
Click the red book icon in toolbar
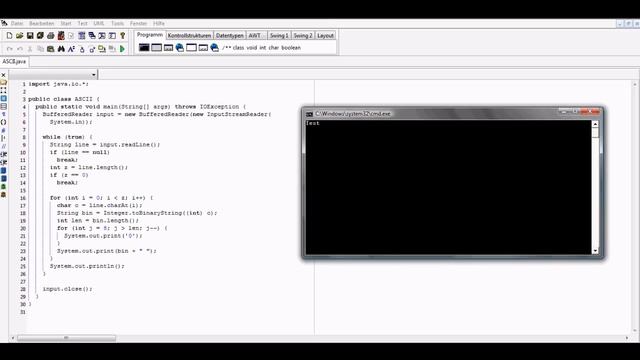pos(61,36)
